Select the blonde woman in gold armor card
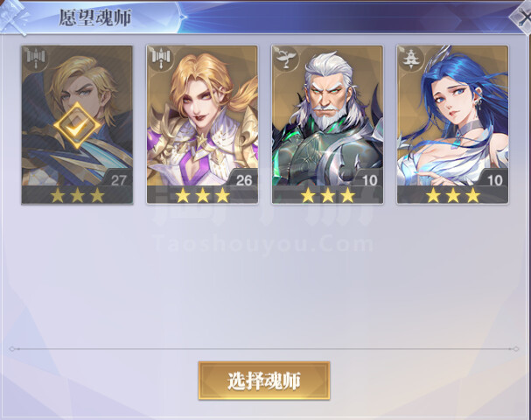The width and height of the screenshot is (531, 420). pyautogui.click(x=202, y=124)
